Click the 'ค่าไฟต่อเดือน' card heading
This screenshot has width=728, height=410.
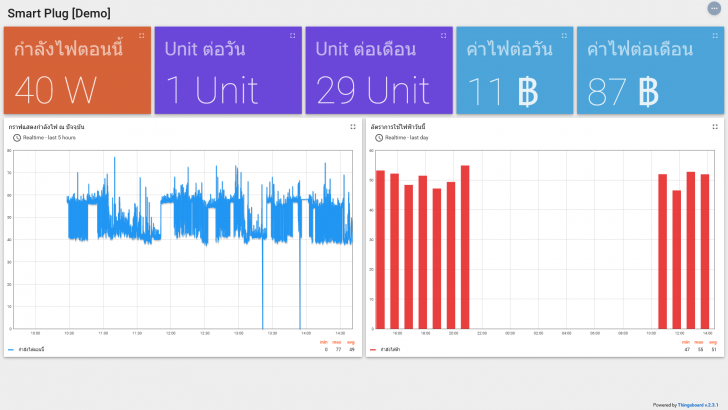pyautogui.click(x=640, y=49)
